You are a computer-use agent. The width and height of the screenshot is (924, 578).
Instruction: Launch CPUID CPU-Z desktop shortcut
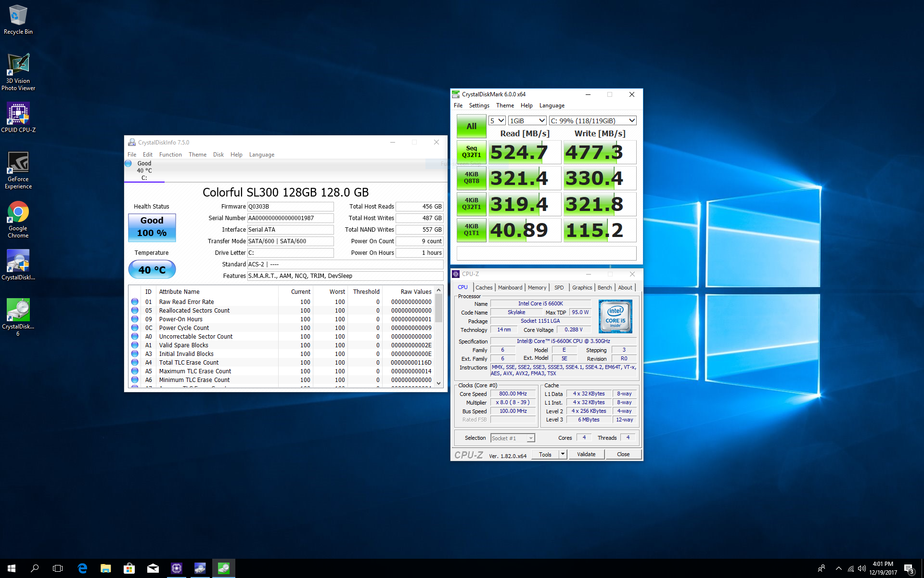coord(18,117)
